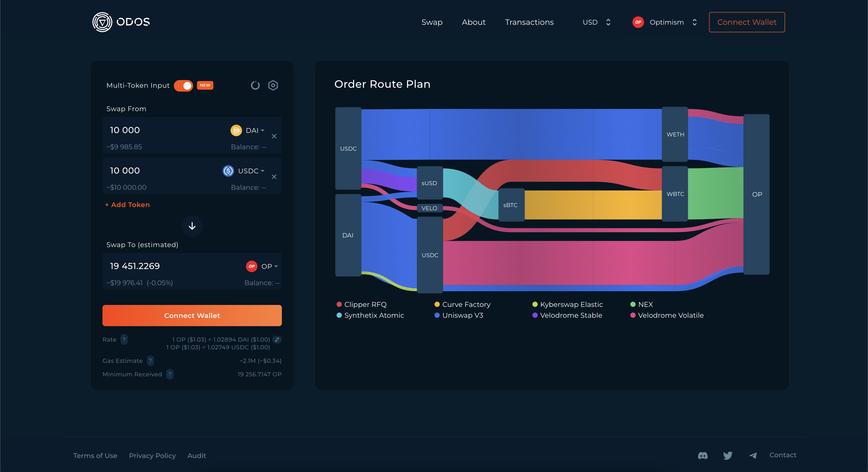The image size is (868, 472).
Task: Open the Twitter bird icon
Action: click(x=728, y=456)
